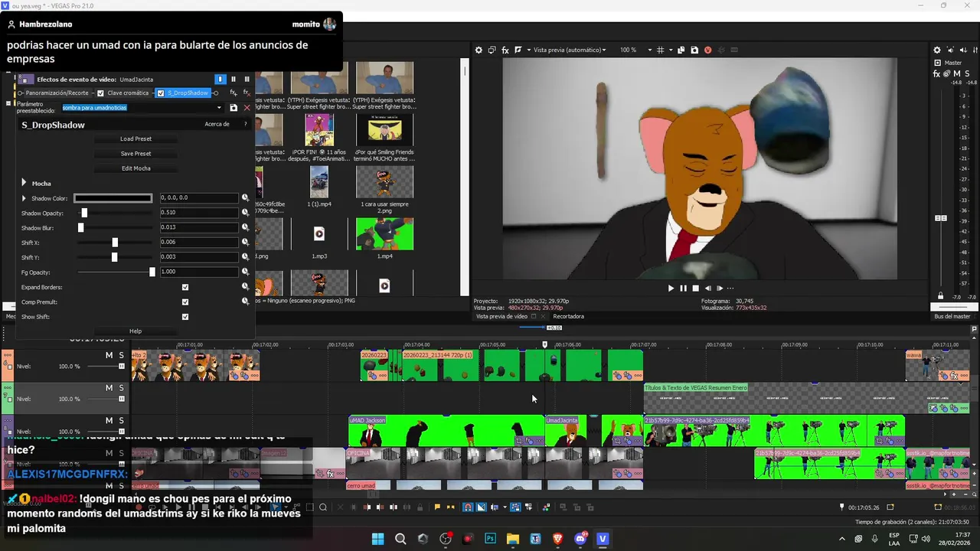
Task: Open video preview properties gear icon
Action: tap(479, 50)
